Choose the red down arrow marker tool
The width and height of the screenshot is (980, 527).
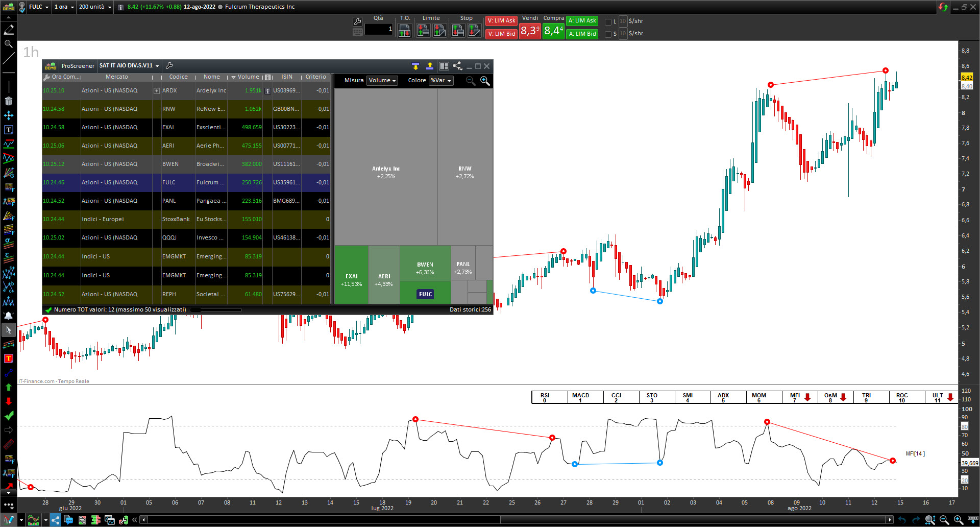click(x=9, y=401)
